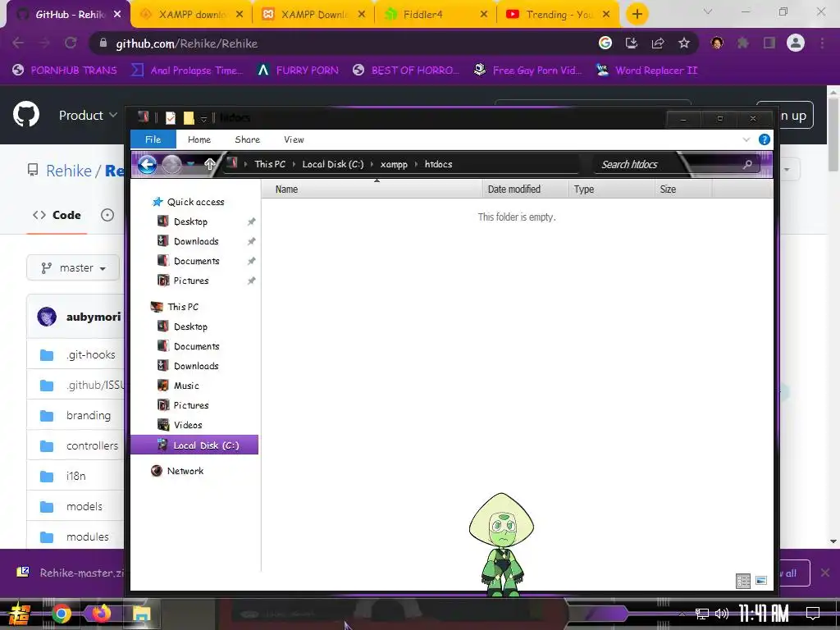Click the Explorer up-one-level arrow
This screenshot has height=630, width=840.
point(209,164)
